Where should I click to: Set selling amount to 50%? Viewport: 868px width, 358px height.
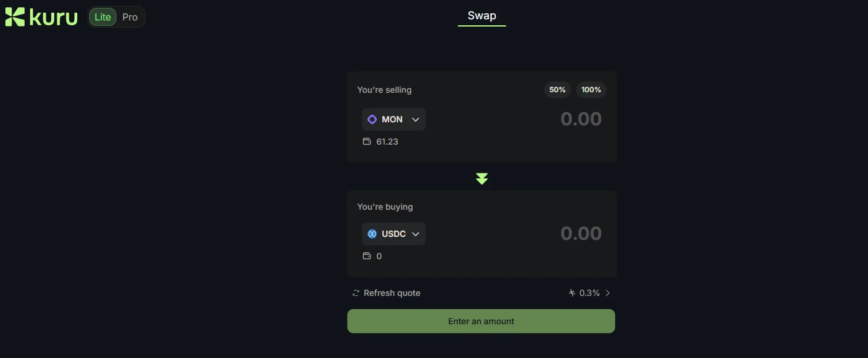click(x=557, y=90)
